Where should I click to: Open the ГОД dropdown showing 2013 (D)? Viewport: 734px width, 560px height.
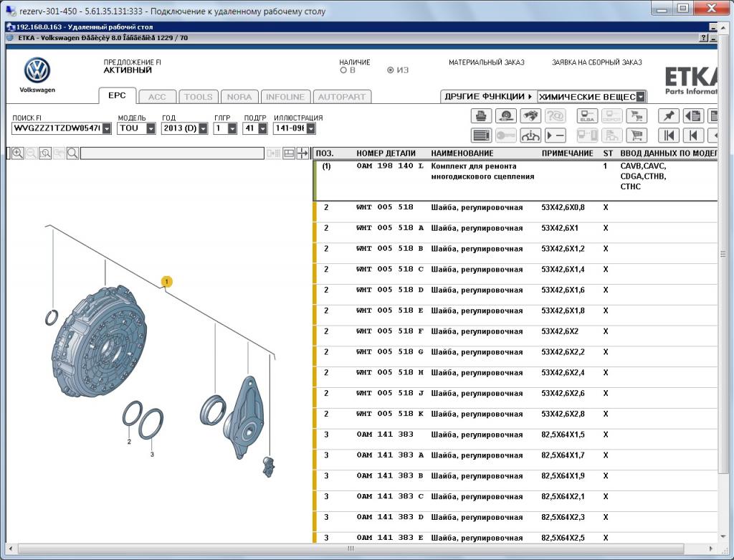[203, 128]
